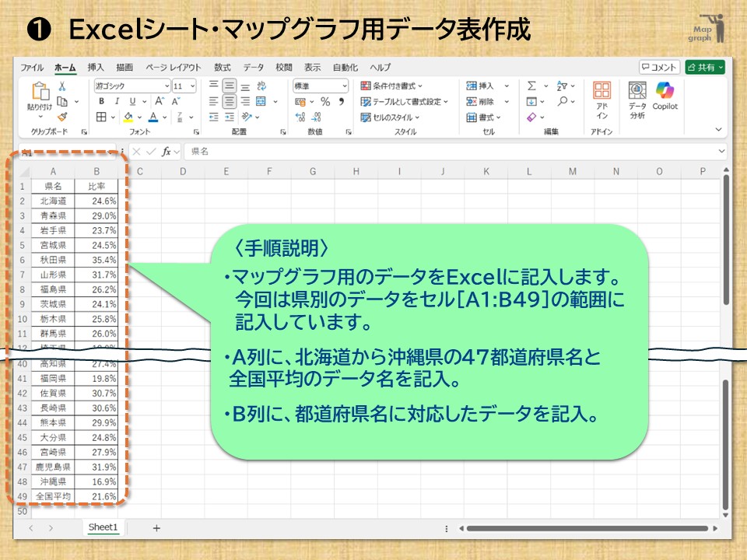Expand the 書式 cells menu

click(483, 117)
